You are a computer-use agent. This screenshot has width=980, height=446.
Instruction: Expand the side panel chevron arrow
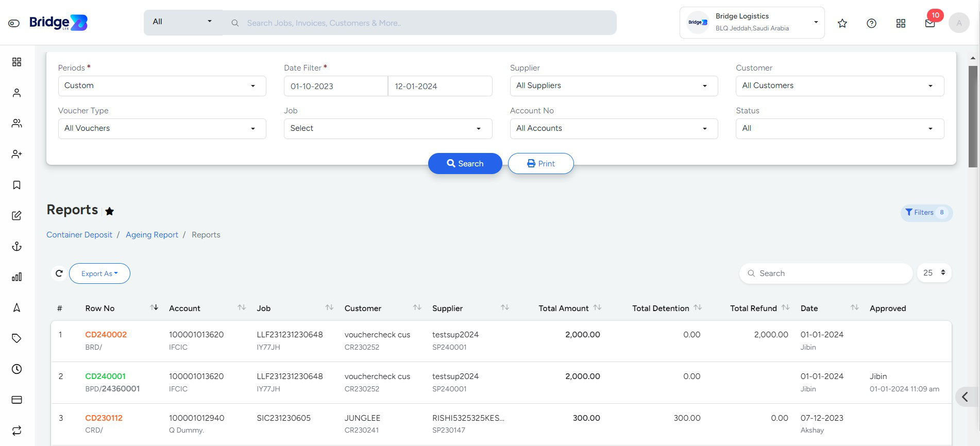[965, 397]
